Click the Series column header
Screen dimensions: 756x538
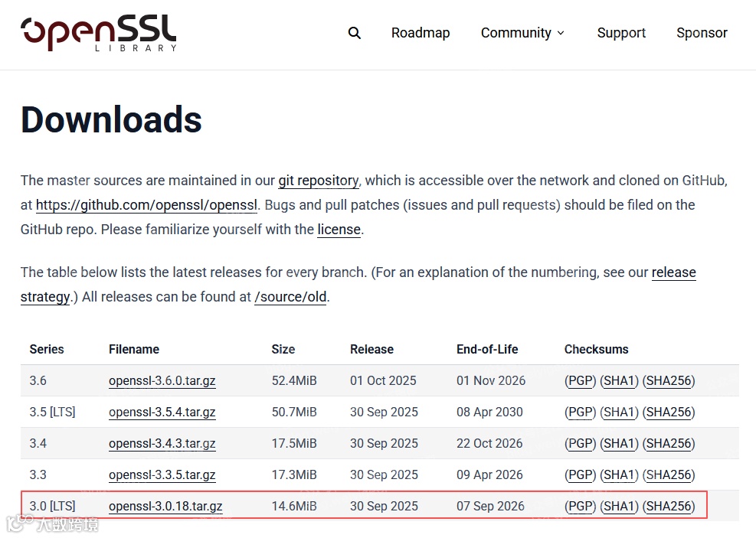click(47, 349)
